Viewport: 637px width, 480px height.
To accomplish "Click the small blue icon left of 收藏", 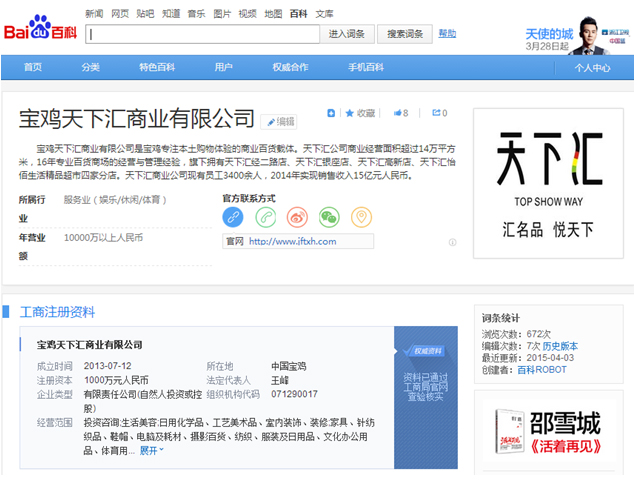I will (x=330, y=113).
